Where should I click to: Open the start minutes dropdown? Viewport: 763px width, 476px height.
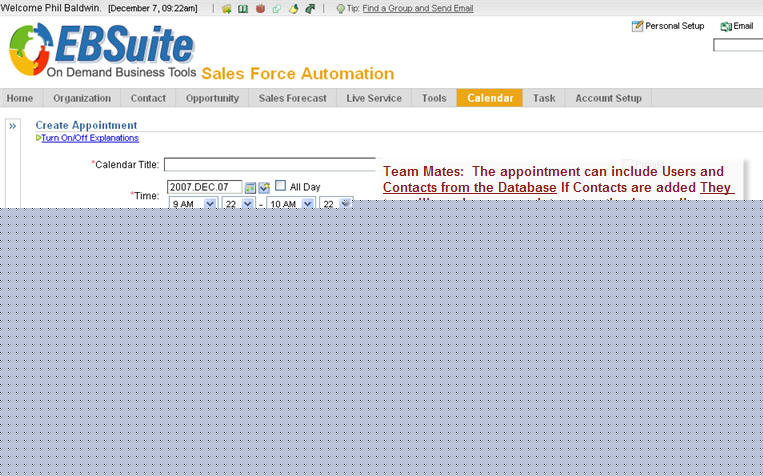pyautogui.click(x=246, y=203)
